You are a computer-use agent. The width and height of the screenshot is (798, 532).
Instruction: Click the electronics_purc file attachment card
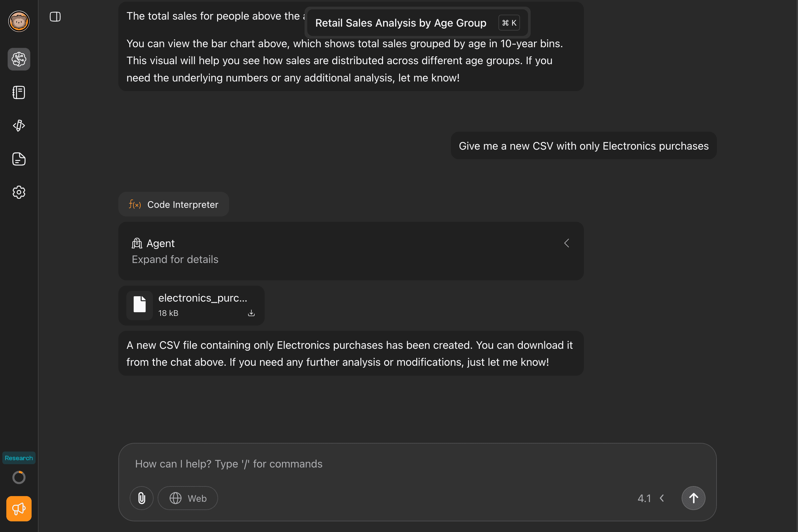[x=192, y=305]
